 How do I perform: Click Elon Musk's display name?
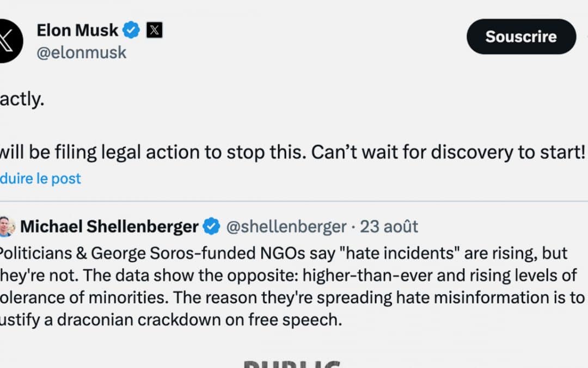pos(77,30)
